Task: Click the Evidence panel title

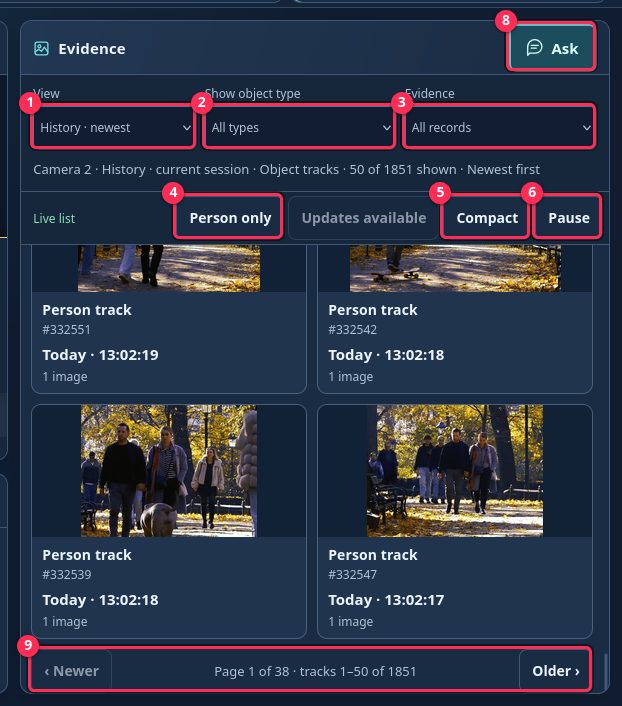Action: pos(92,49)
